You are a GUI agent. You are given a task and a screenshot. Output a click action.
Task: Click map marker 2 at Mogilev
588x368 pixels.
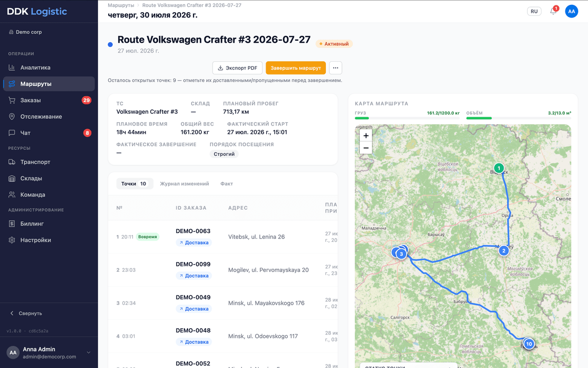point(503,251)
